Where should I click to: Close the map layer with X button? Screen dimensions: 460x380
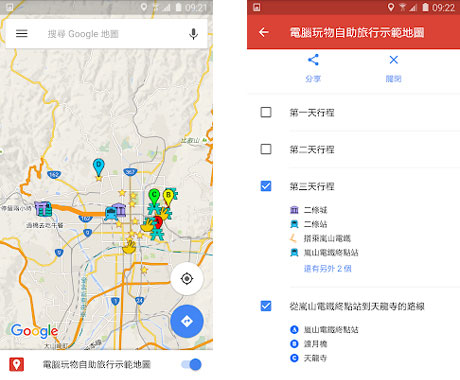(394, 60)
